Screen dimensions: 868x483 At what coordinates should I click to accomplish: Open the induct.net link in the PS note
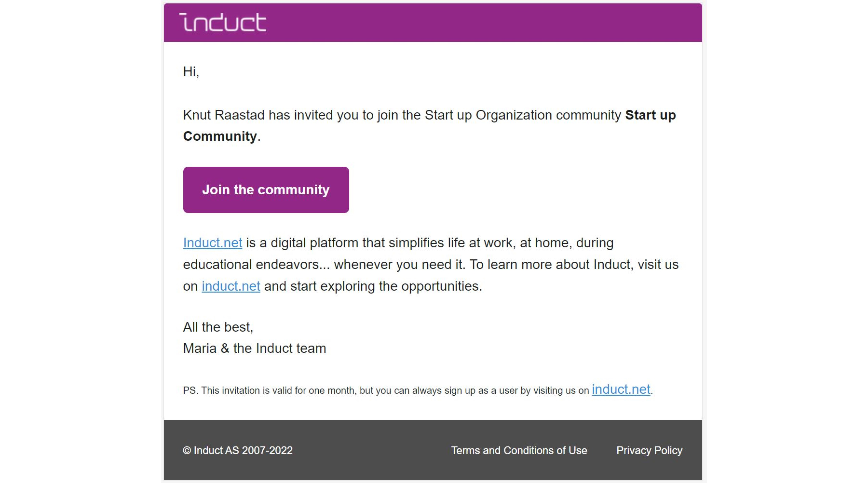click(621, 389)
